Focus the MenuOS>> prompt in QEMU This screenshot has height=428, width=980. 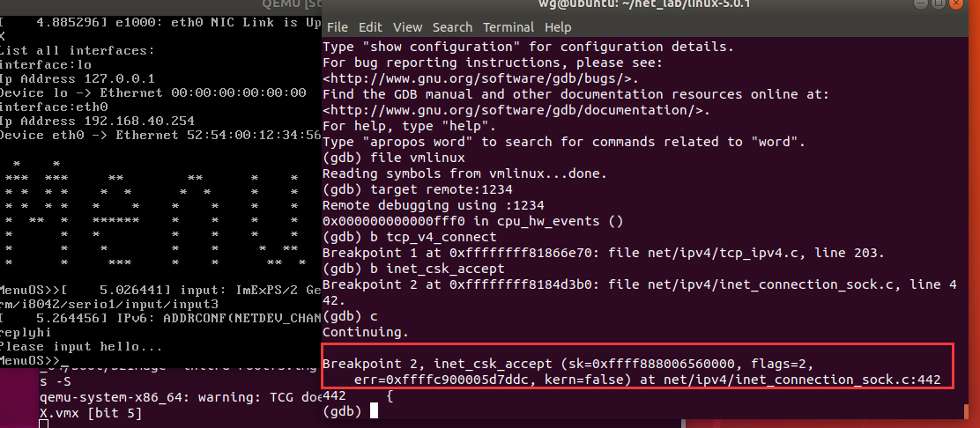pos(35,361)
